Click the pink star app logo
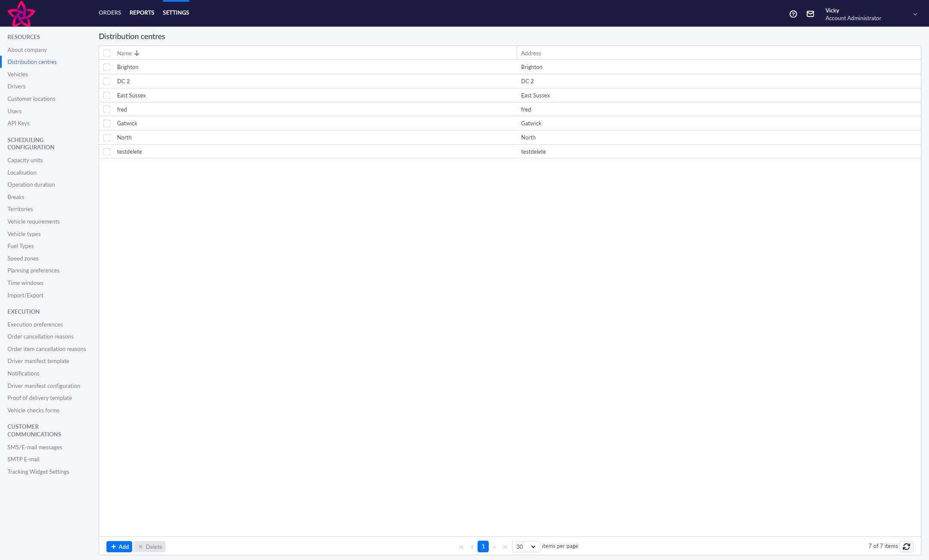This screenshot has height=560, width=929. pos(21,13)
